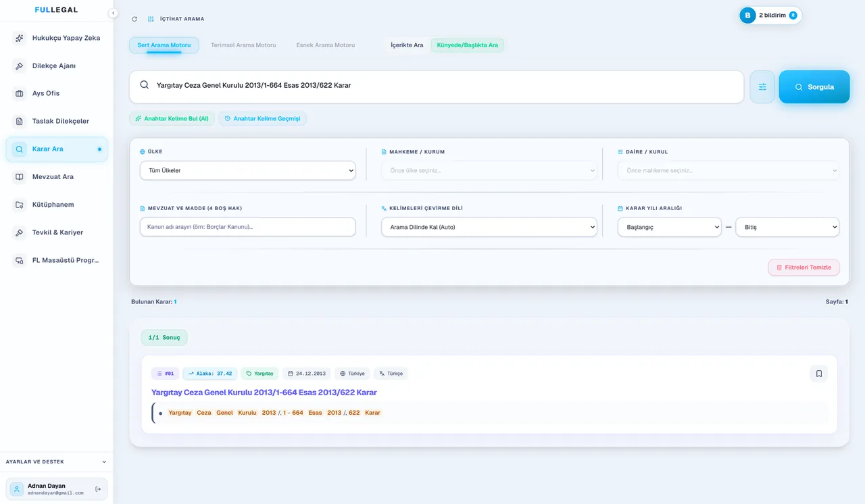
Task: Open the Daire / Kurul dropdown
Action: (728, 170)
